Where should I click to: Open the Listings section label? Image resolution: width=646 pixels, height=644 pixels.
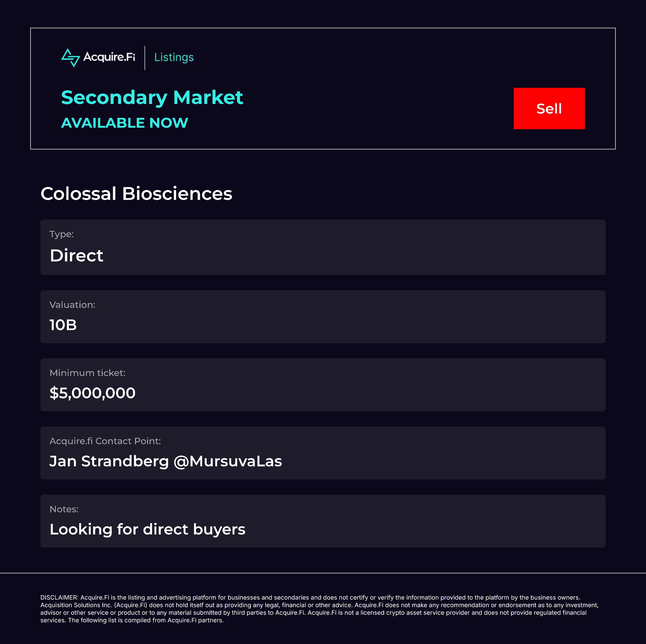coord(174,58)
